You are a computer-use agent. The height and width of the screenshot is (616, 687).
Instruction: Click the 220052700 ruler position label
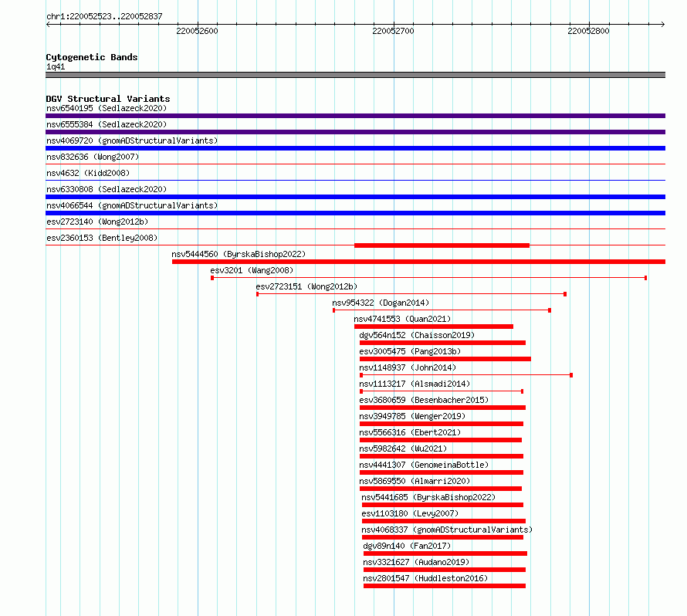[393, 31]
